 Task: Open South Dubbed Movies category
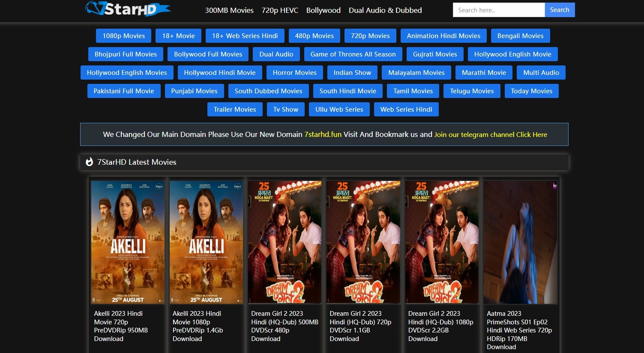[x=269, y=91]
